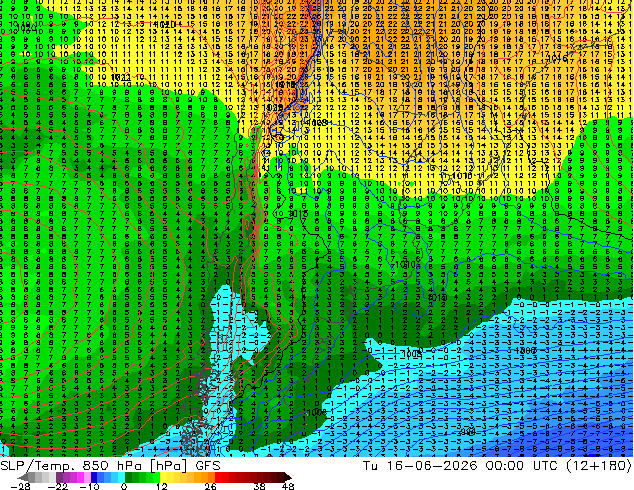Viewport: 634px width, 490px height.
Task: Click the "0" legend label
Action: (124, 486)
